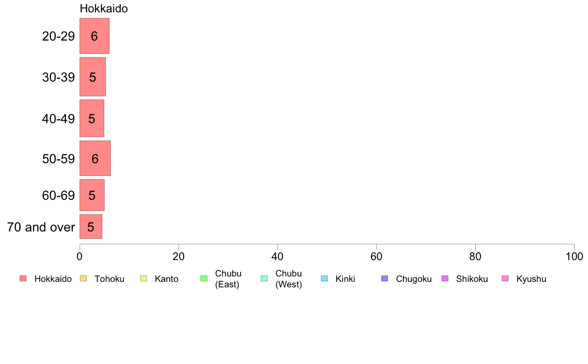Click the 50-59 Hokkaido bar
This screenshot has height=364, width=588.
pos(95,158)
